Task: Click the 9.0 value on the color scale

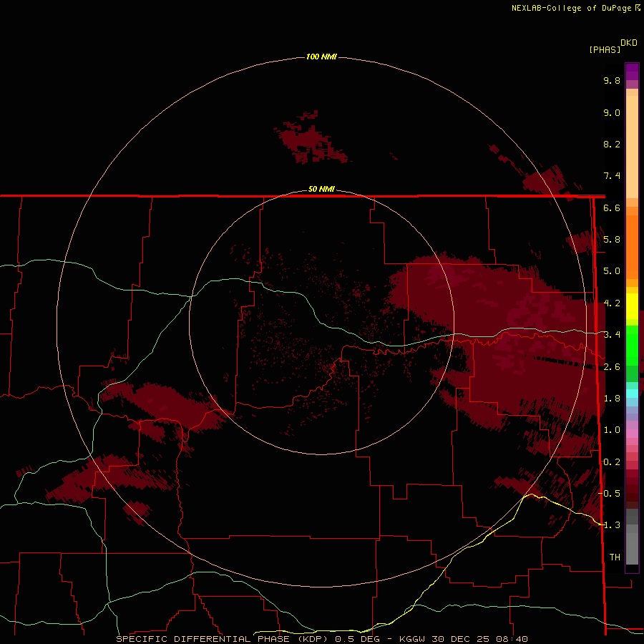Action: point(612,112)
